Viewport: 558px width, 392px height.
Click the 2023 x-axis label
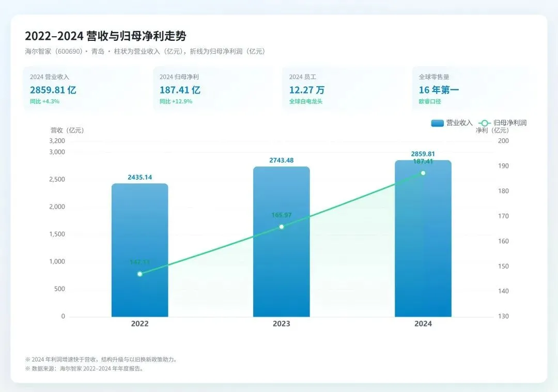click(x=282, y=324)
